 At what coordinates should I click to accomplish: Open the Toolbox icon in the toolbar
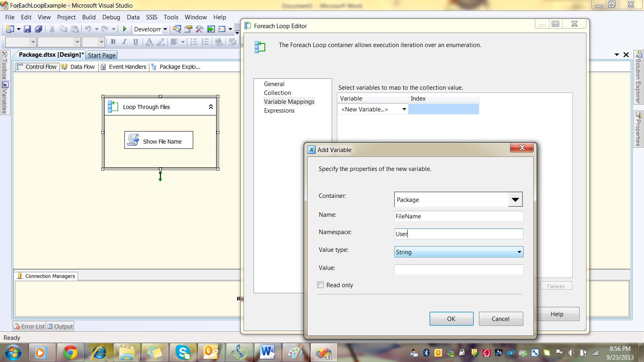click(199, 29)
